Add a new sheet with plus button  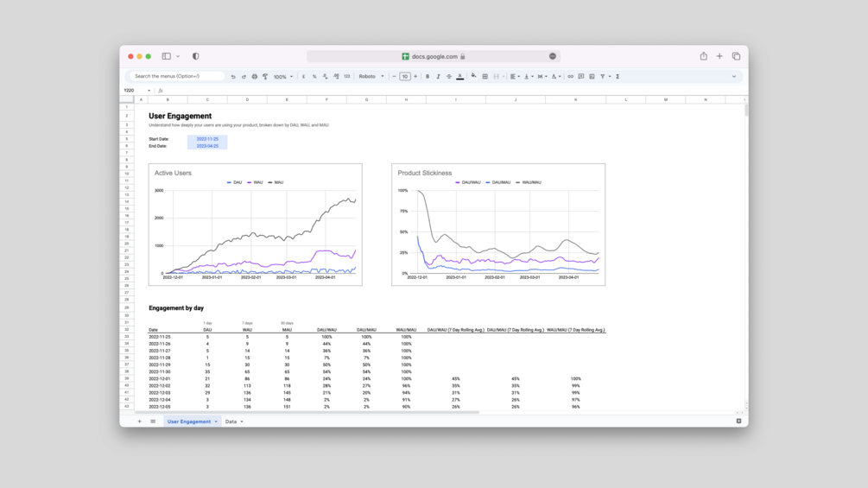(x=140, y=421)
